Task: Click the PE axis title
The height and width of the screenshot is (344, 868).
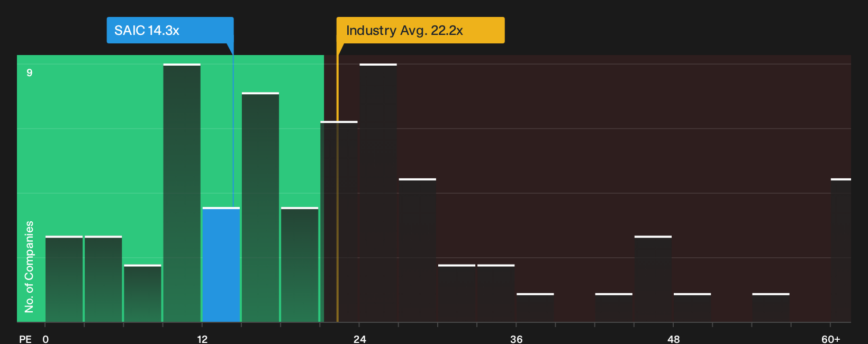Action: click(25, 339)
